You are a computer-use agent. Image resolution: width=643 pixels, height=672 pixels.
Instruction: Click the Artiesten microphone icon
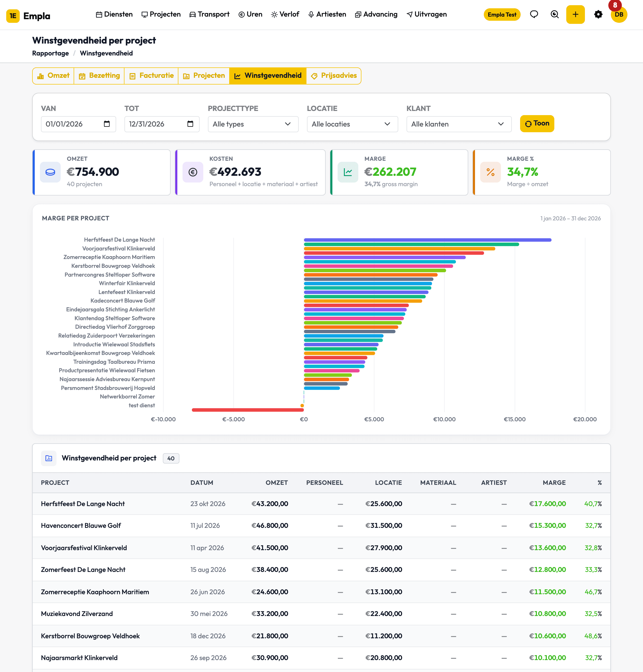coord(311,15)
